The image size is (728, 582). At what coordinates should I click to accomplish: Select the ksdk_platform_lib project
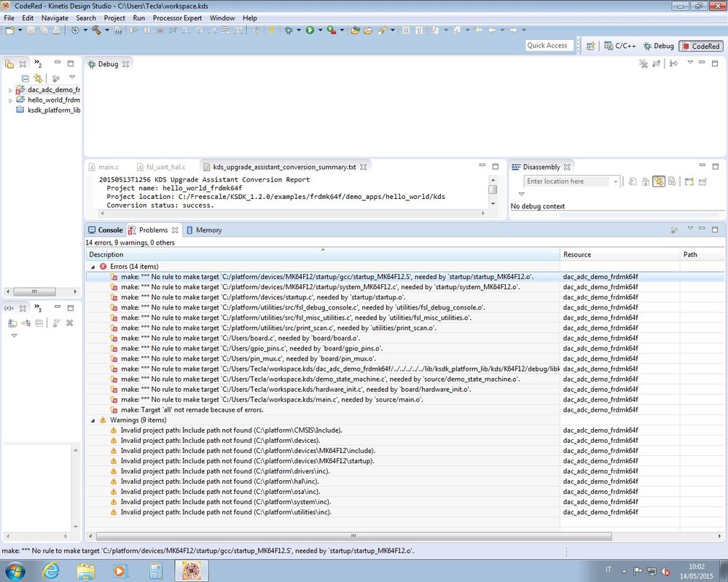pos(54,110)
